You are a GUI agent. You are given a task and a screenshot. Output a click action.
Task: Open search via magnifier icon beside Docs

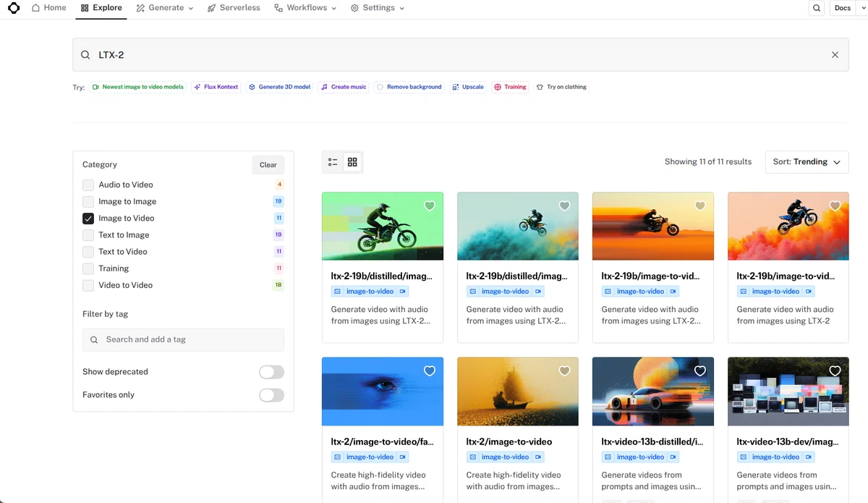coord(817,8)
